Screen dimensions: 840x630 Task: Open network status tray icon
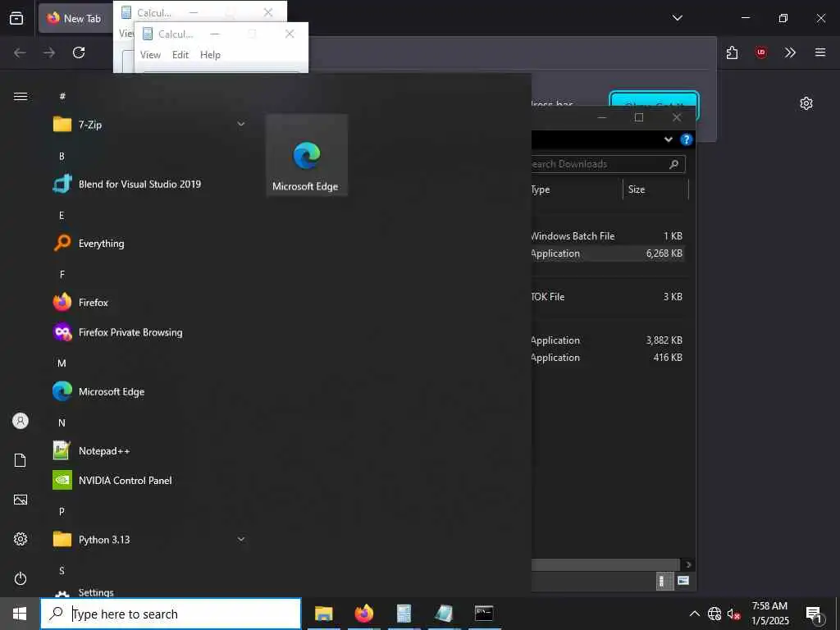(x=714, y=614)
